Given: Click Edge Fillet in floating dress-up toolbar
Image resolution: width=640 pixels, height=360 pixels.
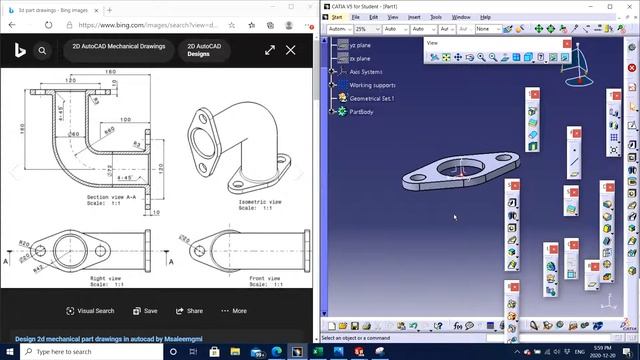Looking at the screenshot, I should (x=607, y=204).
